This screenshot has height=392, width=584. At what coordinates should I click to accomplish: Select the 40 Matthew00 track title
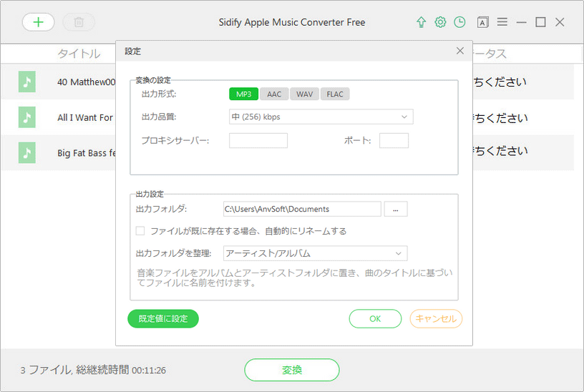click(87, 82)
